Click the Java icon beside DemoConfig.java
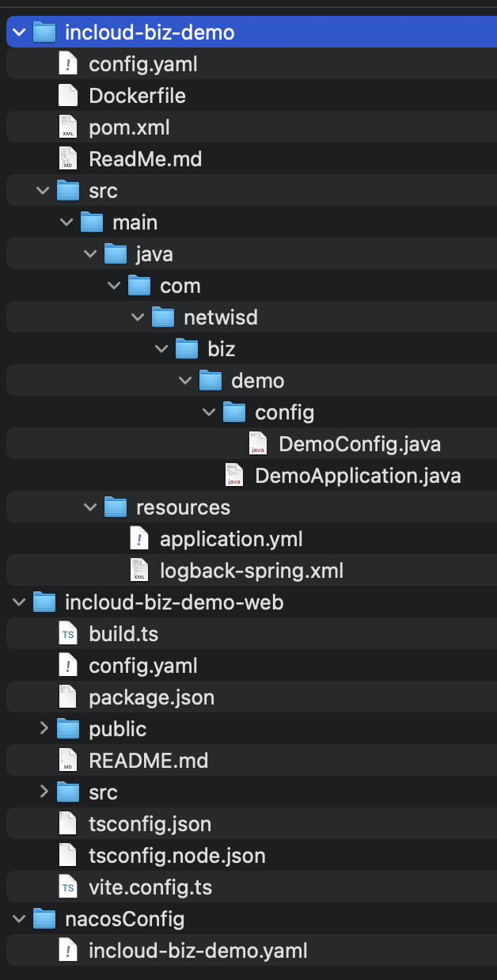The height and width of the screenshot is (980, 497). click(x=258, y=444)
